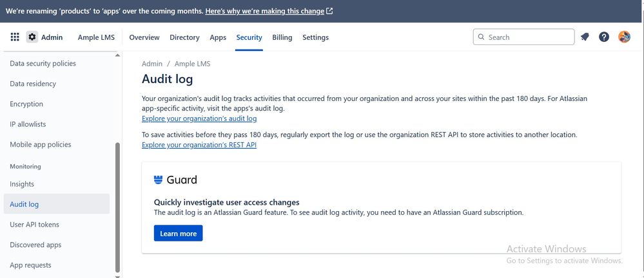Click the Admin label in header

(52, 37)
